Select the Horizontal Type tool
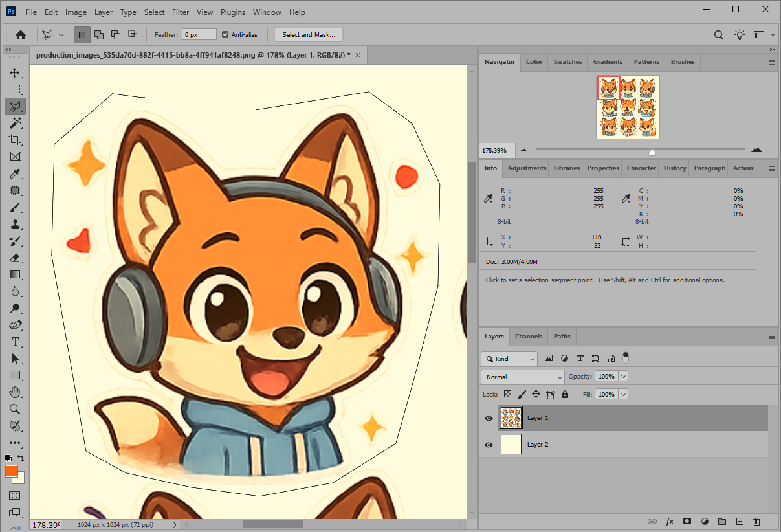This screenshot has width=781, height=532. pyautogui.click(x=15, y=342)
